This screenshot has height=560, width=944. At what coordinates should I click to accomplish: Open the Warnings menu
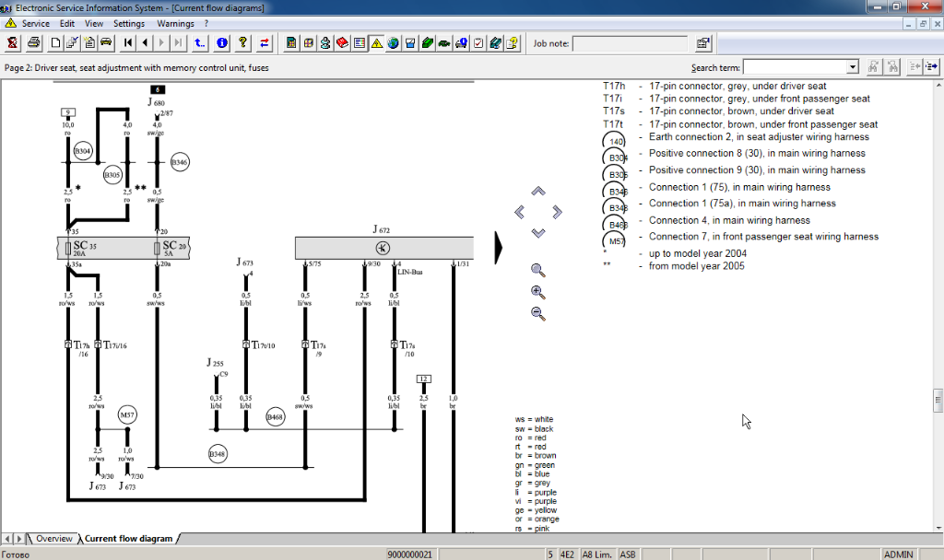(x=175, y=23)
